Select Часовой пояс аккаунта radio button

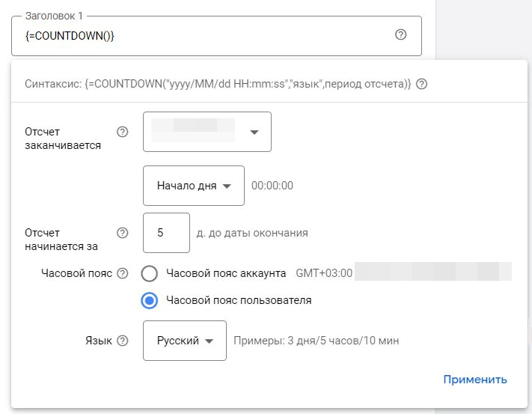[x=150, y=273]
